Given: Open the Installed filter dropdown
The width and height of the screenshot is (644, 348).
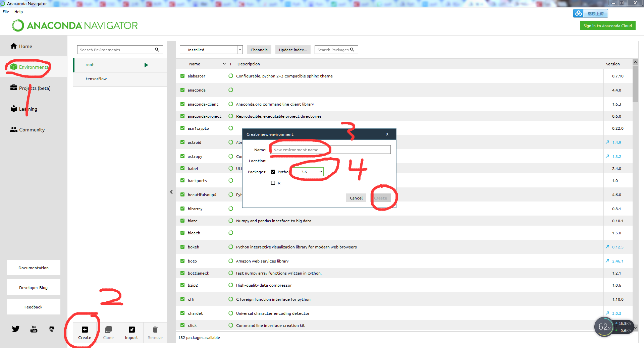Looking at the screenshot, I should [x=211, y=50].
